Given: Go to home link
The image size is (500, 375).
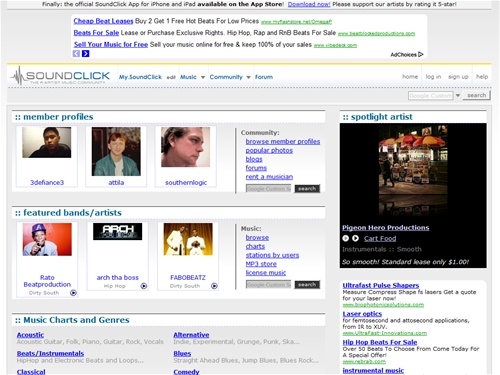Looking at the screenshot, I should coord(410,77).
